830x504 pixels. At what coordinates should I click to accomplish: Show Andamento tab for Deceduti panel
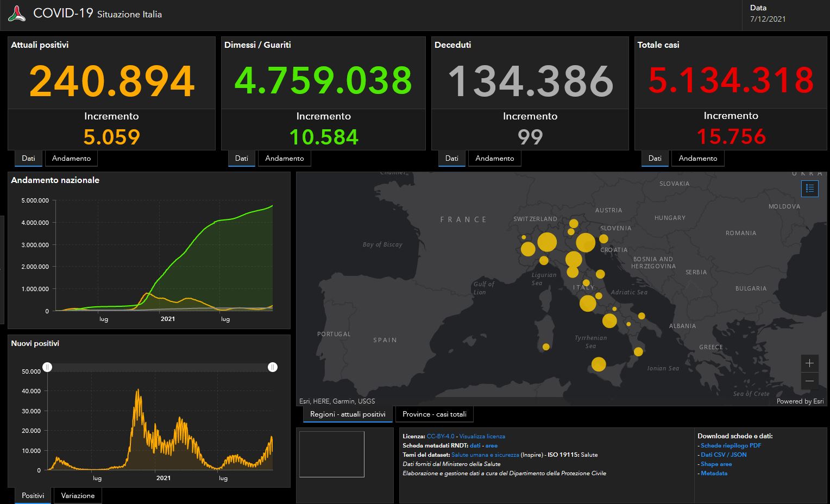(x=494, y=159)
